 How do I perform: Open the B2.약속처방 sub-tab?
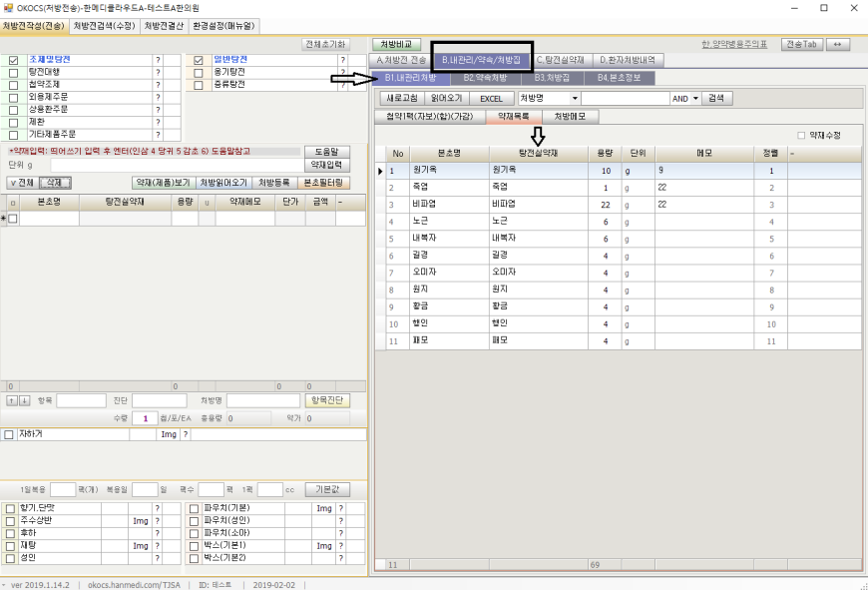pyautogui.click(x=485, y=78)
